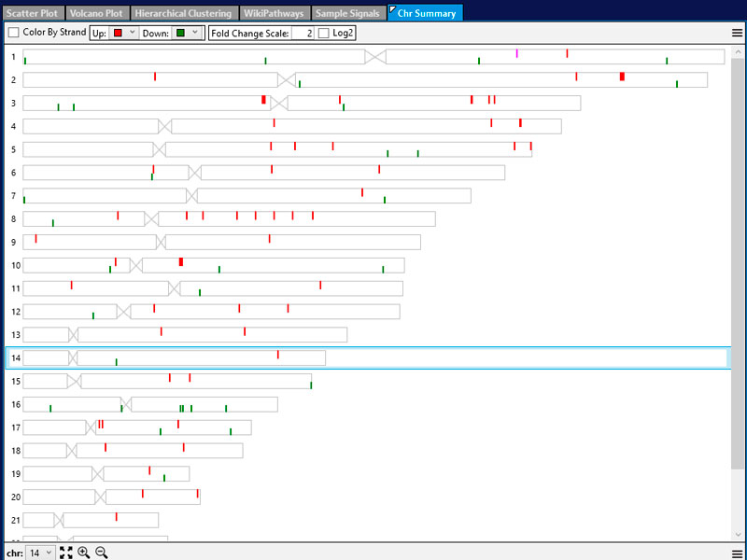
Task: Click the Fold Change Scale input field
Action: click(x=302, y=33)
